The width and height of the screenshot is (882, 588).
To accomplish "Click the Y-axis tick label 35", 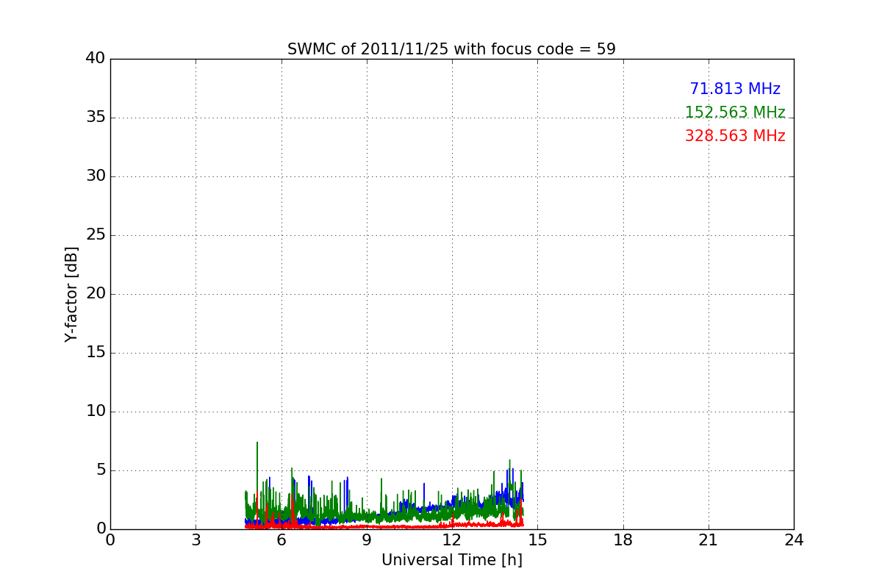I will 96,118.
